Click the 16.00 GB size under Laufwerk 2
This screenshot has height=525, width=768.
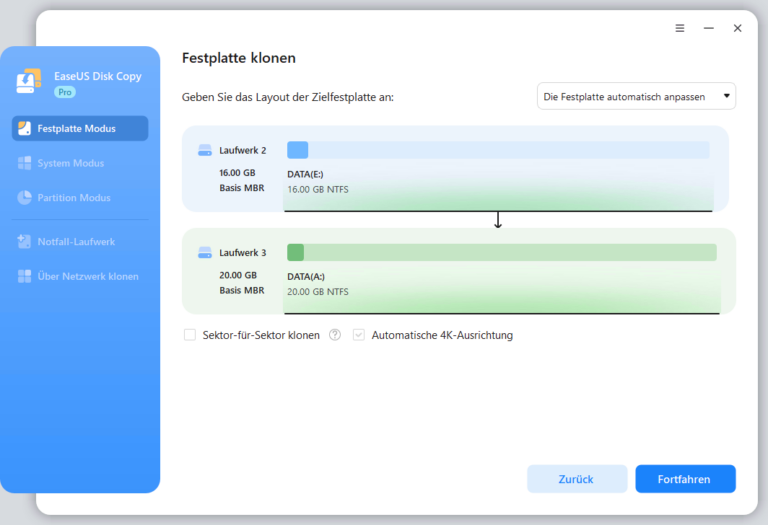pyautogui.click(x=237, y=173)
